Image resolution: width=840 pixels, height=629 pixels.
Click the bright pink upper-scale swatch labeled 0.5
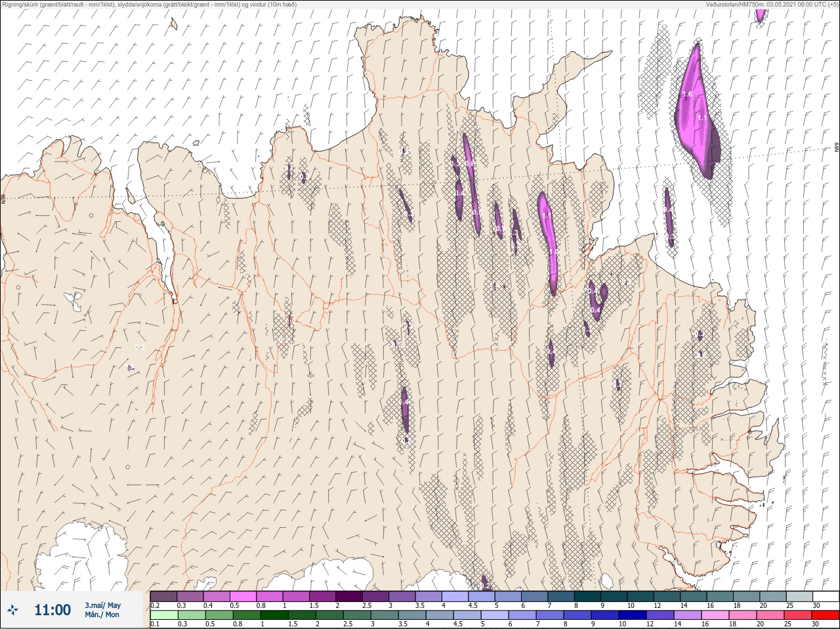tap(243, 596)
